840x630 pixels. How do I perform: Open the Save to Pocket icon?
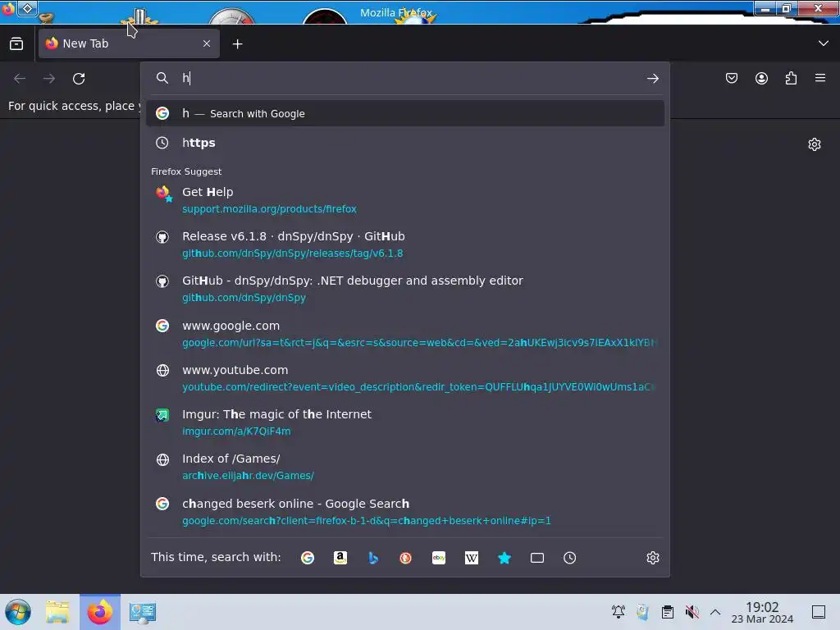[731, 78]
